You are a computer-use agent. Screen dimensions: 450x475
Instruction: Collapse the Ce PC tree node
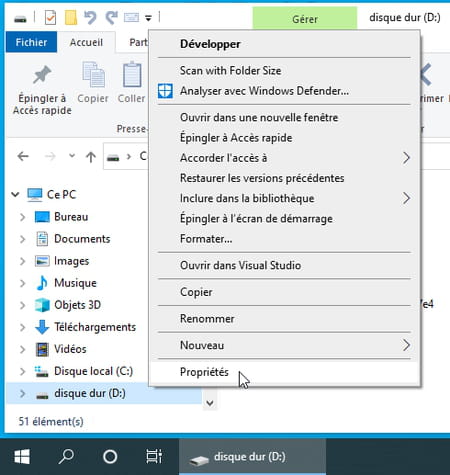15,194
